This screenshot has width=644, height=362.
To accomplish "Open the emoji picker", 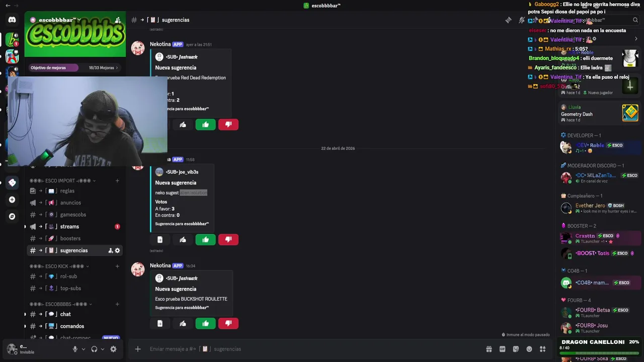I will click(529, 349).
